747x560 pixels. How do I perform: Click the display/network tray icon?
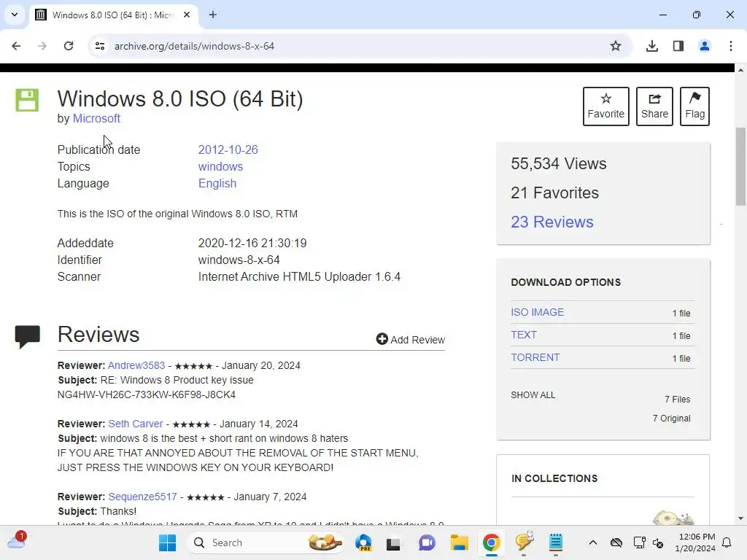pos(639,542)
